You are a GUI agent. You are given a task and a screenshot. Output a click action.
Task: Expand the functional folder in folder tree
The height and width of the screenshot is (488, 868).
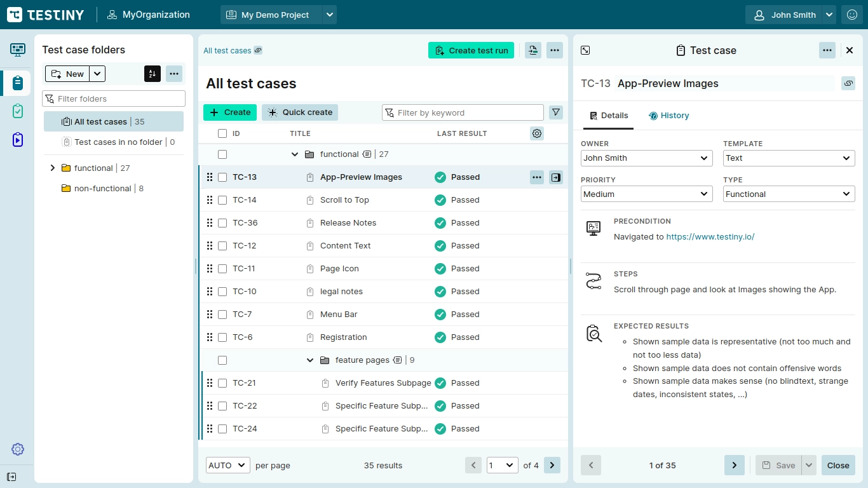point(53,168)
